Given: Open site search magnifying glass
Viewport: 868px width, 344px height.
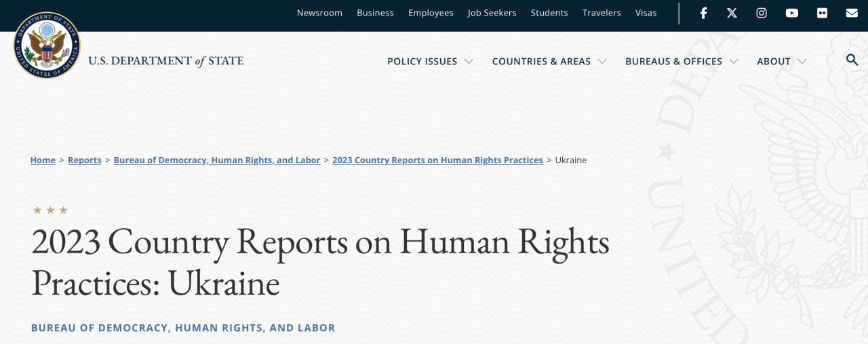Looking at the screenshot, I should (x=852, y=60).
